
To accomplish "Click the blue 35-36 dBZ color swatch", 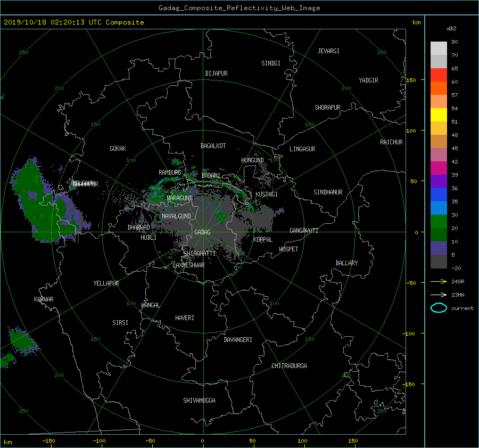I will coord(439,195).
